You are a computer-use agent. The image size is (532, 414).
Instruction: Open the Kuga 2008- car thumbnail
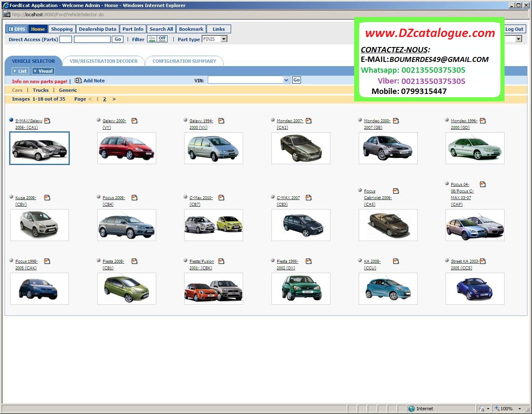pyautogui.click(x=39, y=225)
